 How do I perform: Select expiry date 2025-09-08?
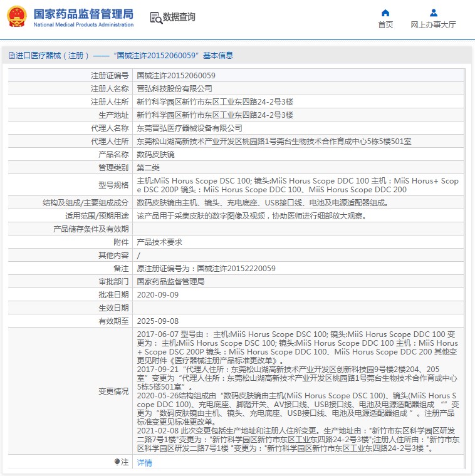tap(158, 321)
